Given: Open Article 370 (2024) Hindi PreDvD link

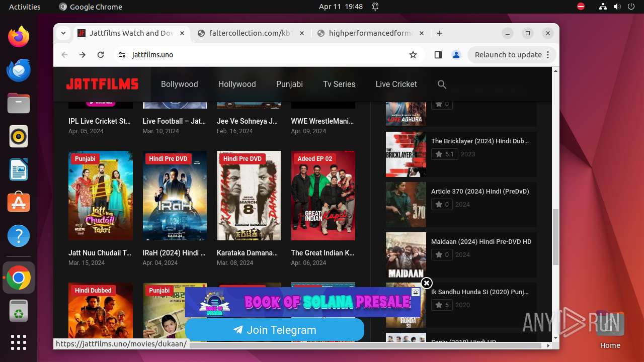Looking at the screenshot, I should click(x=480, y=192).
